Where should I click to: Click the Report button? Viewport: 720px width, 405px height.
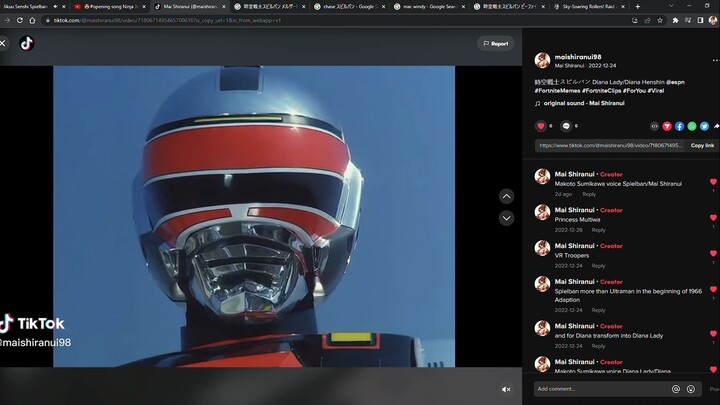(495, 44)
